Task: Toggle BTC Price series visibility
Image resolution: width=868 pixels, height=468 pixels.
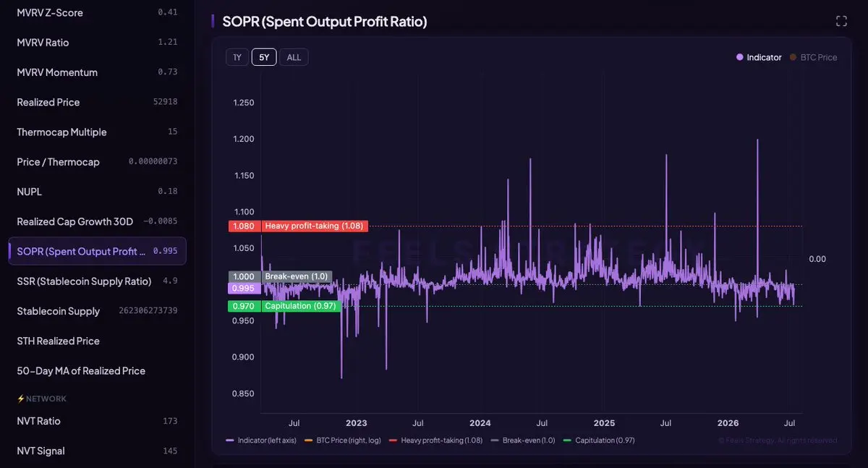Action: point(813,57)
